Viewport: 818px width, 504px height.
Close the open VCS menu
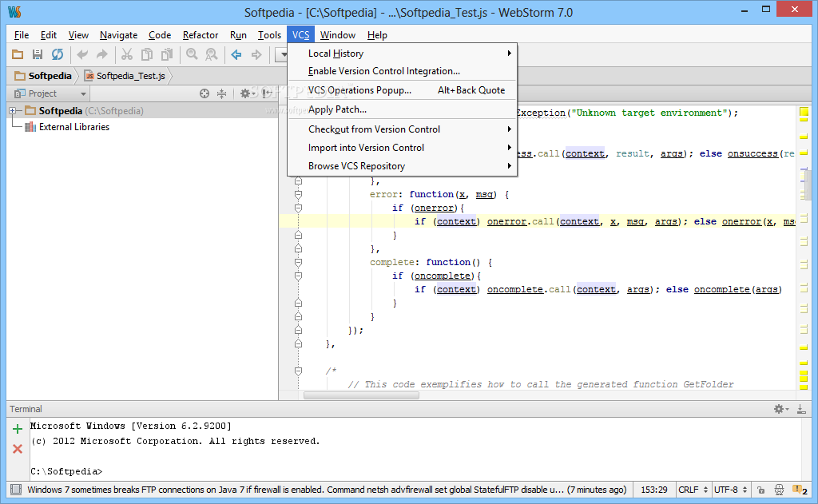(x=300, y=35)
